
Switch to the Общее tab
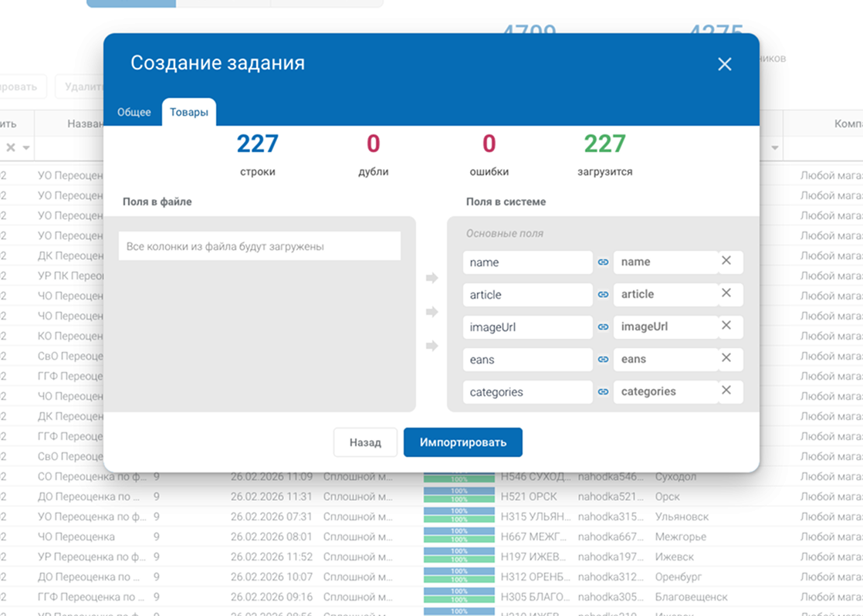tap(134, 112)
